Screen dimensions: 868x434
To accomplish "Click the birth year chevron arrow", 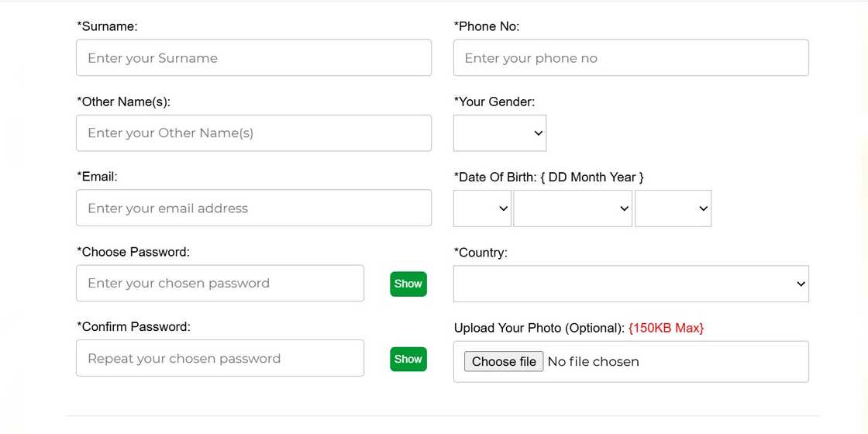I will (x=704, y=209).
